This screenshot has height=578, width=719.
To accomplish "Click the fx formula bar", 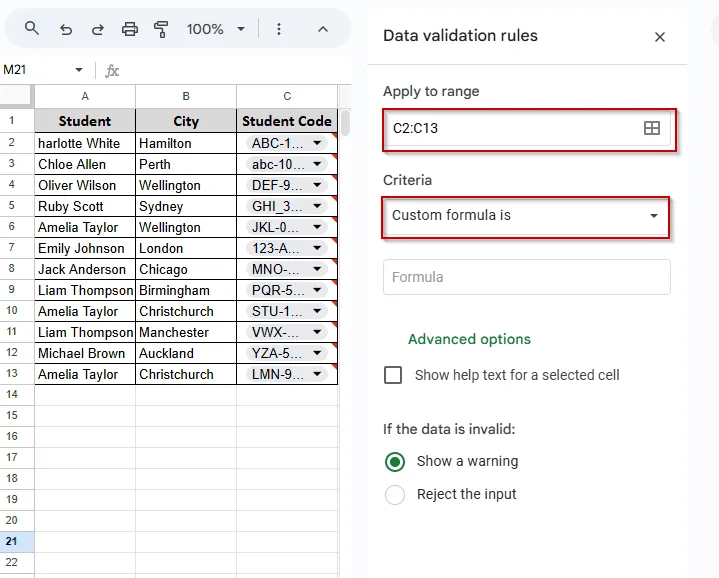I will point(227,71).
